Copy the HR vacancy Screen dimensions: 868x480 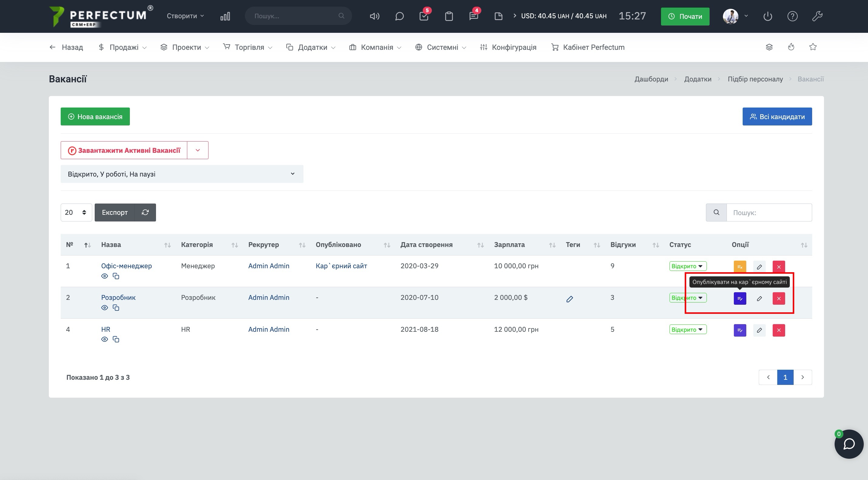(116, 339)
